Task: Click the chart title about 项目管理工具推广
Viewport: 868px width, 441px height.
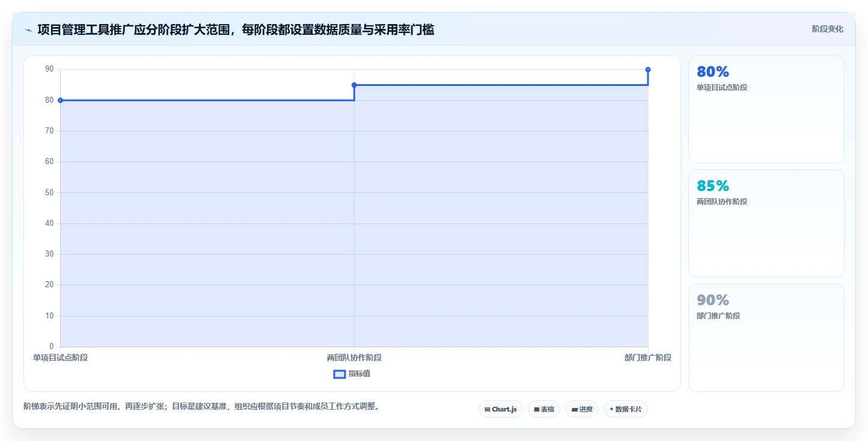Action: 236,29
